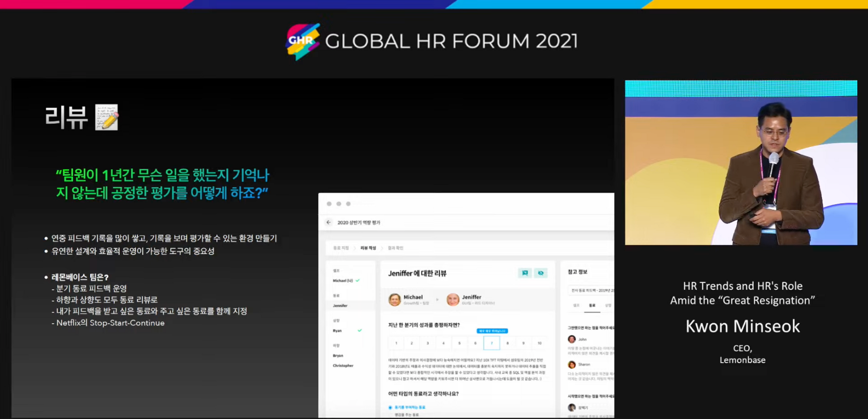This screenshot has width=868, height=419.
Task: Click Michael's avatar photo in the review card
Action: click(395, 300)
